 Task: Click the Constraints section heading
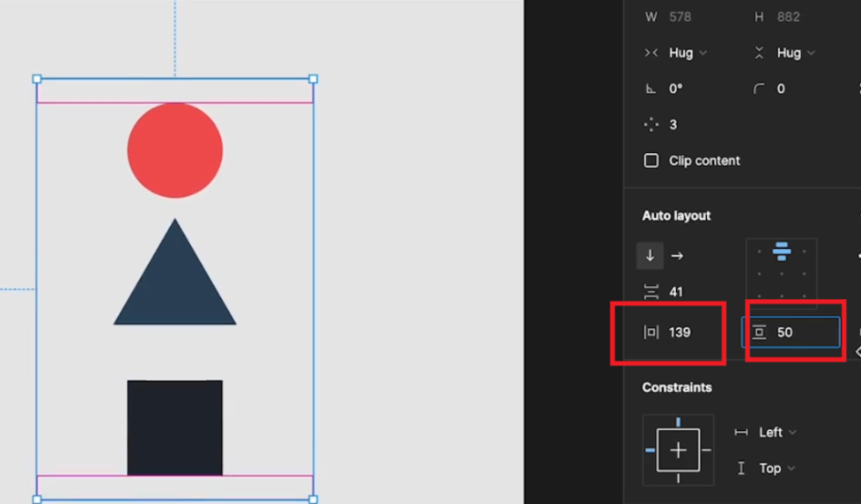[x=677, y=387]
